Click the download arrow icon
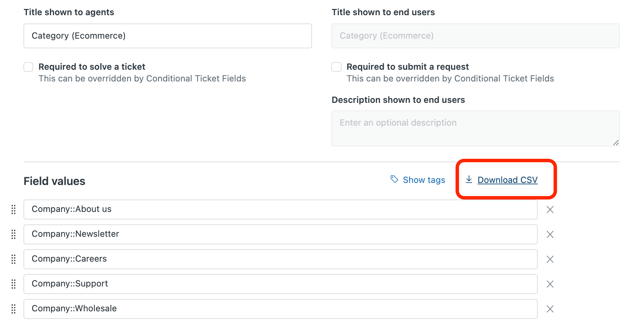The height and width of the screenshot is (321, 644). tap(469, 179)
